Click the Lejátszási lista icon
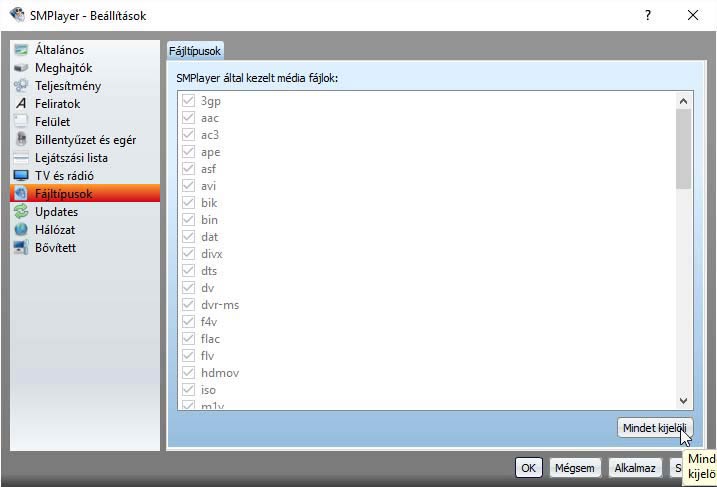 pyautogui.click(x=21, y=158)
